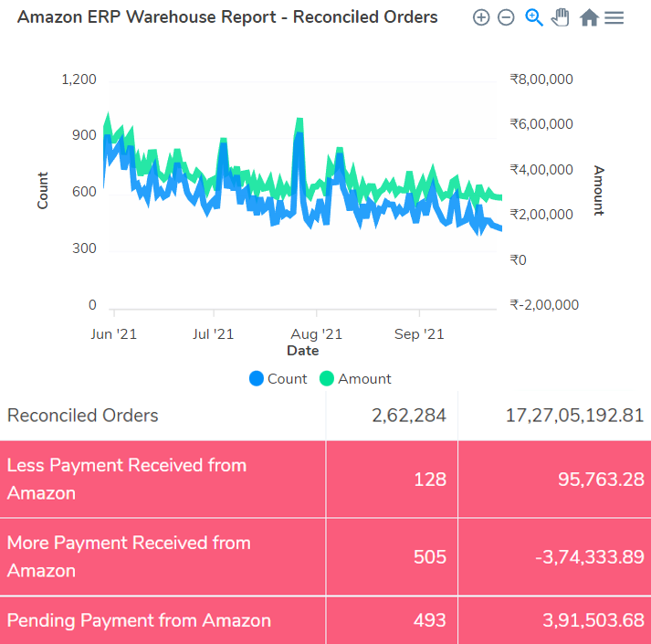Open the chart hamburger menu
The height and width of the screenshot is (644, 651).
pos(614,18)
